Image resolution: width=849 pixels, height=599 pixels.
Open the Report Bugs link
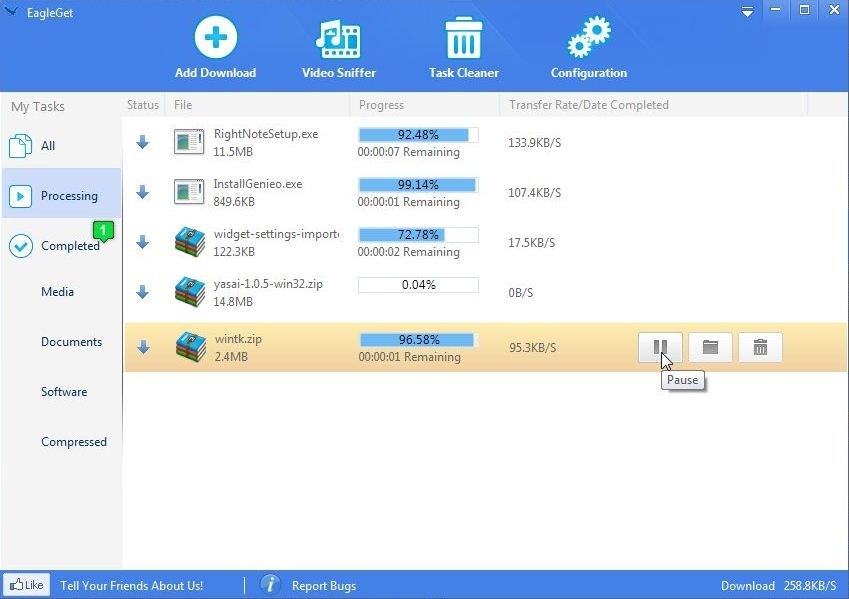click(324, 585)
